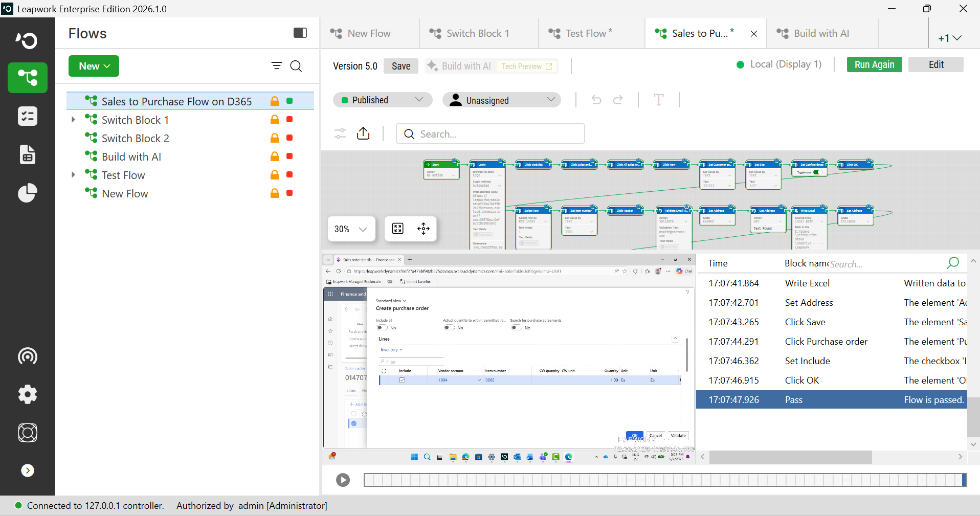The width and height of the screenshot is (980, 516).
Task: Open the Schedules checklist sidebar icon
Action: coord(28,116)
